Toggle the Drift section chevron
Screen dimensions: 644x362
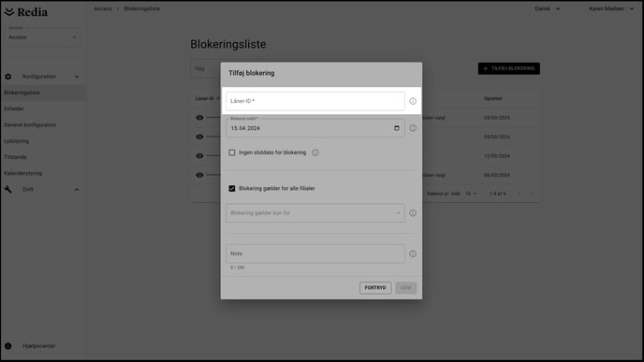click(x=77, y=190)
